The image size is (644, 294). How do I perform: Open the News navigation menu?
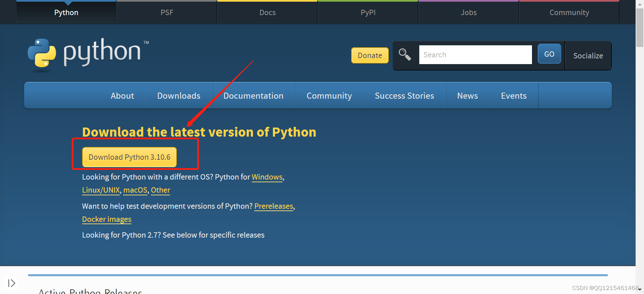(x=468, y=96)
